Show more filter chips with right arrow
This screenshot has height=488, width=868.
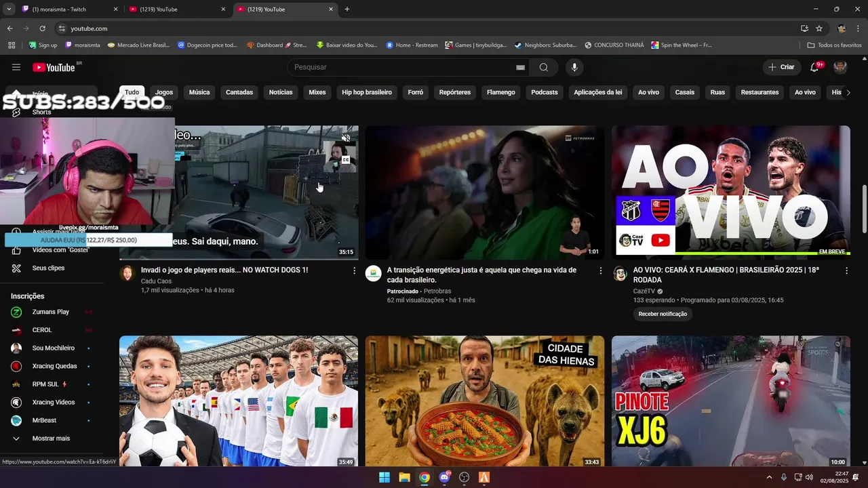click(848, 92)
